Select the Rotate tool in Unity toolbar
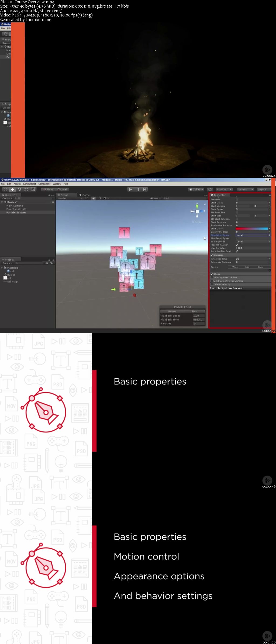The image size is (276, 644). 19,189
